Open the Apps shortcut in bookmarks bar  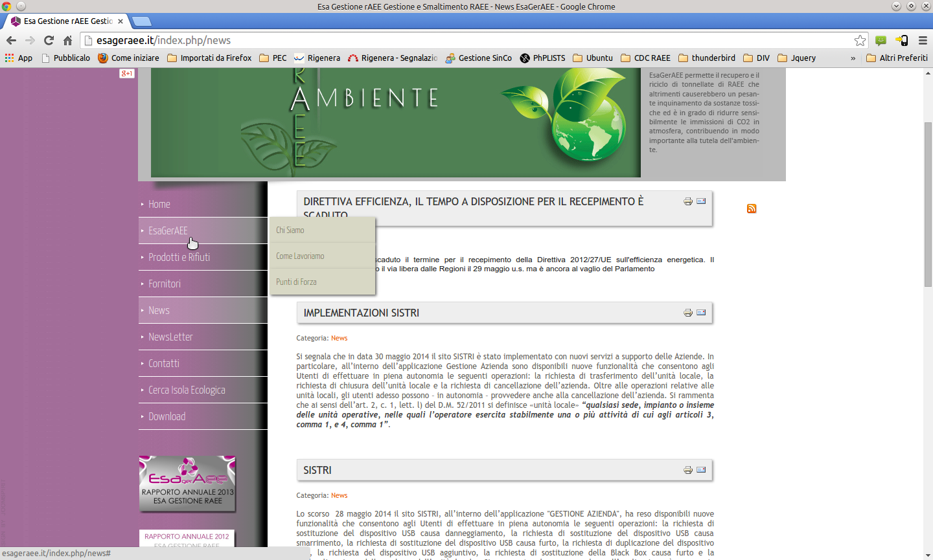point(19,58)
